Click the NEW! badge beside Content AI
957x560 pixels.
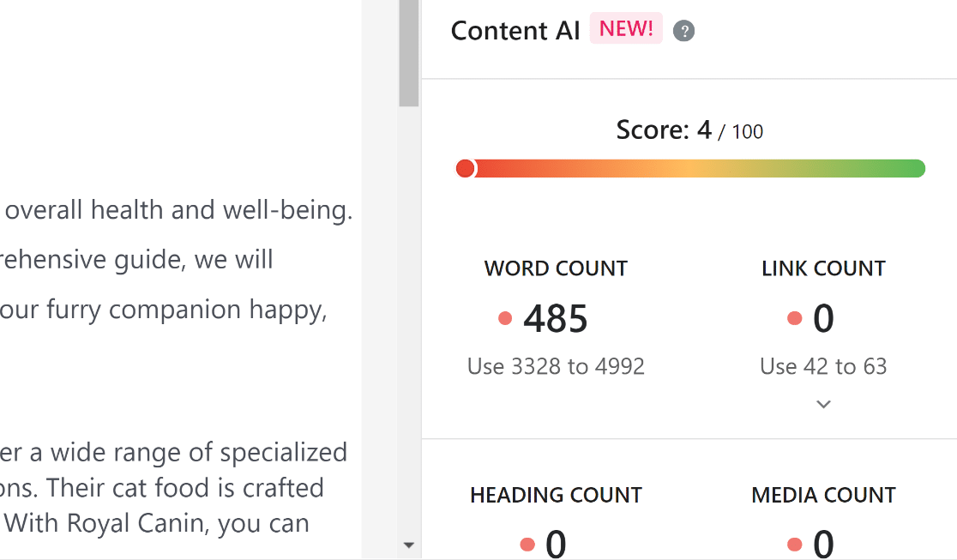click(626, 28)
